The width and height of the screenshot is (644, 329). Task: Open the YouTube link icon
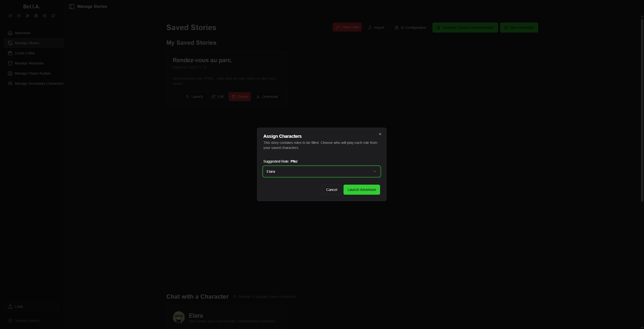[x=45, y=16]
